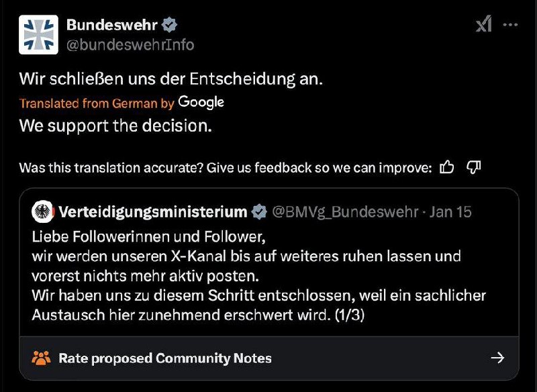The image size is (537, 392).
Task: Open the @bundeswehrInfo handle link
Action: (x=130, y=45)
